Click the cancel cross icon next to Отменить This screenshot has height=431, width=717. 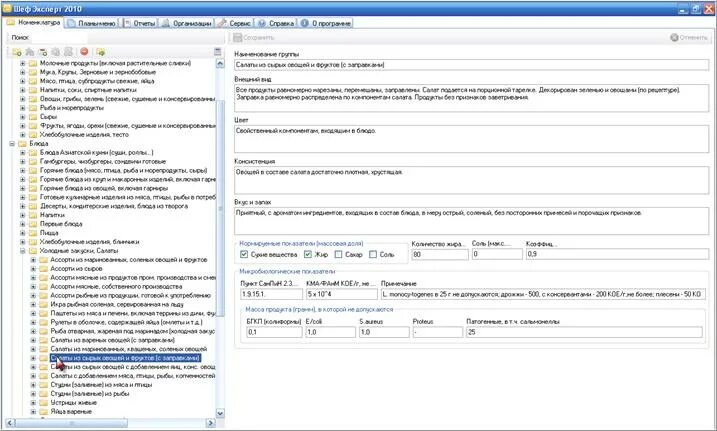(674, 37)
